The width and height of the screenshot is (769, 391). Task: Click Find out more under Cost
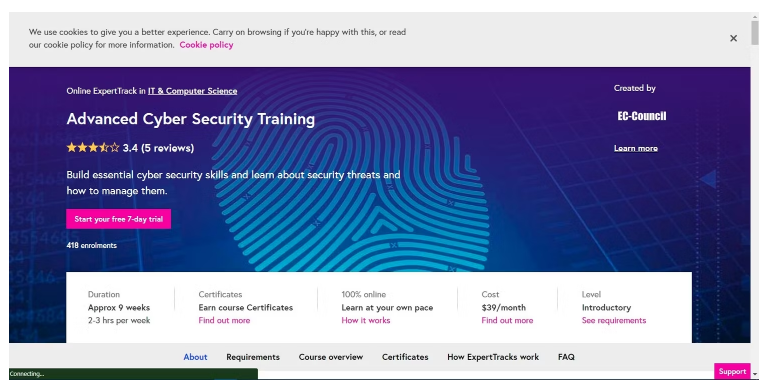coord(507,320)
